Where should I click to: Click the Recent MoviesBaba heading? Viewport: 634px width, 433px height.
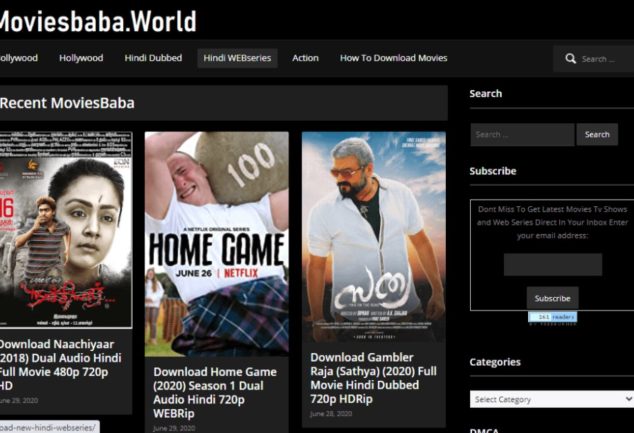(67, 103)
